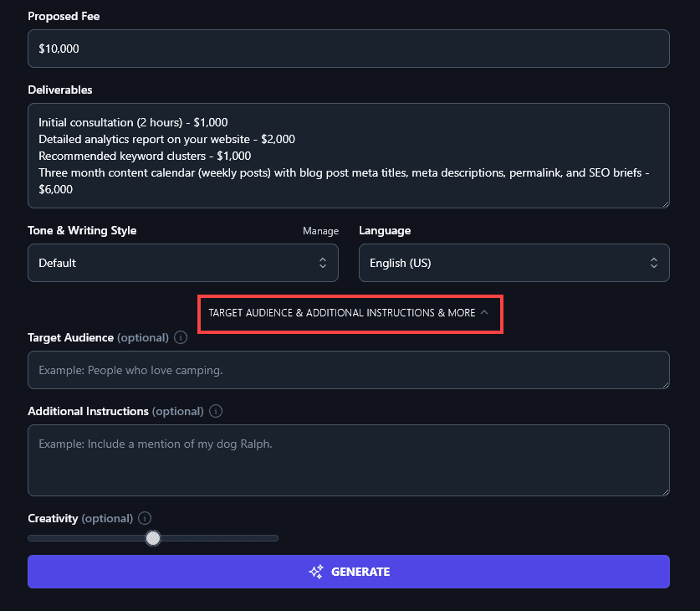Click the Generate button
This screenshot has width=700, height=611.
[350, 572]
